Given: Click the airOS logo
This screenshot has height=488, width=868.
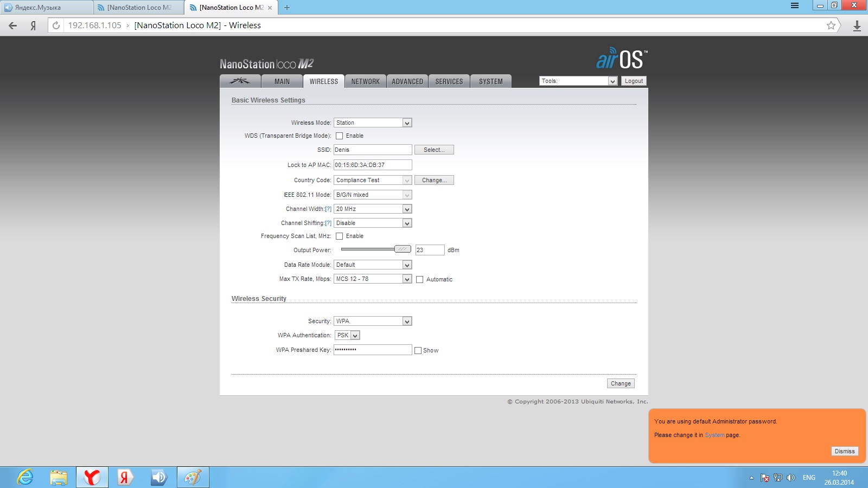Looking at the screenshot, I should point(622,59).
